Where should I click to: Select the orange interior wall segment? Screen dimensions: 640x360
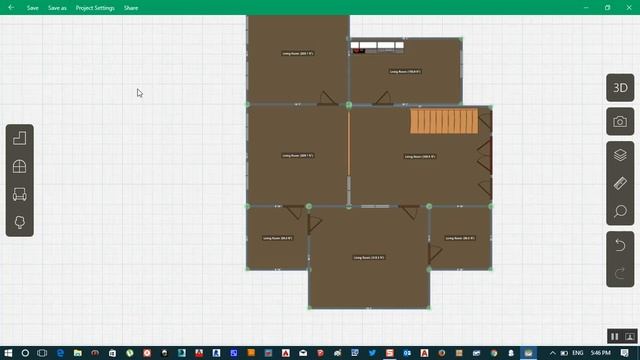point(349,144)
